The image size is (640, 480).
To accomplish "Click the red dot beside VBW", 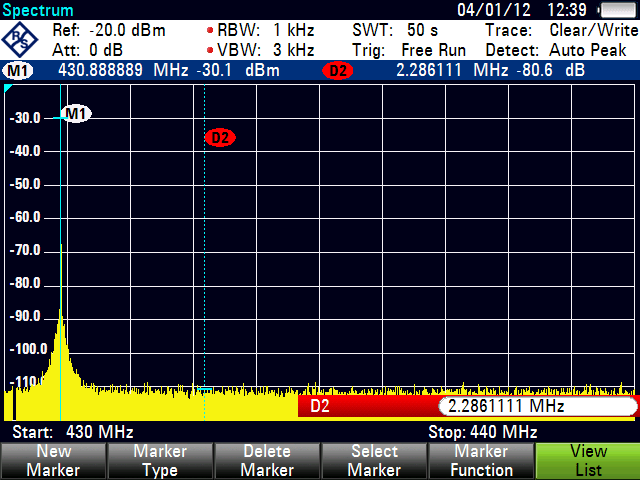I will coord(209,50).
